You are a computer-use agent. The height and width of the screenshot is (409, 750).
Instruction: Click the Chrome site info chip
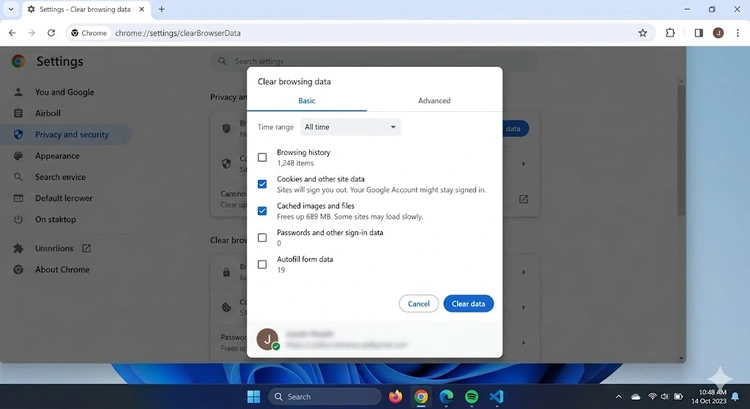89,33
